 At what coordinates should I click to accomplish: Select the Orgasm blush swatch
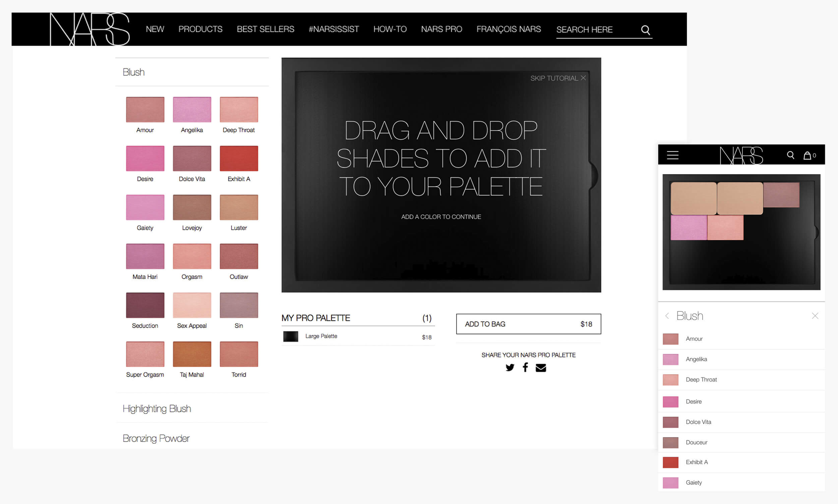click(192, 256)
